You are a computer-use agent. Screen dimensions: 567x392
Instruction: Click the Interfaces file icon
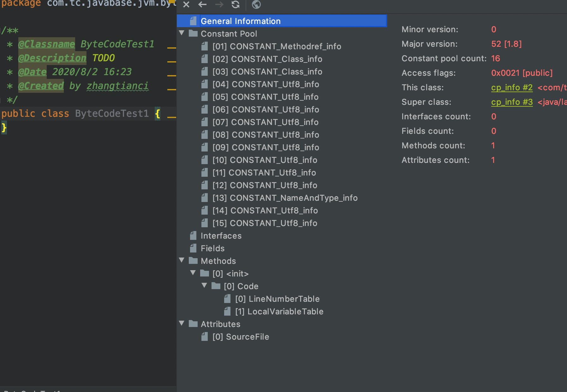tap(193, 236)
